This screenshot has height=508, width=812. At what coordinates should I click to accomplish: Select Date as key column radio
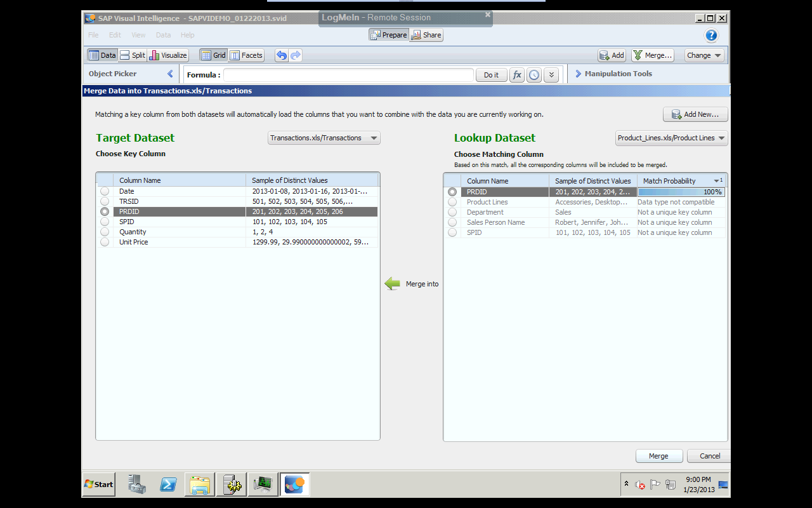point(105,191)
